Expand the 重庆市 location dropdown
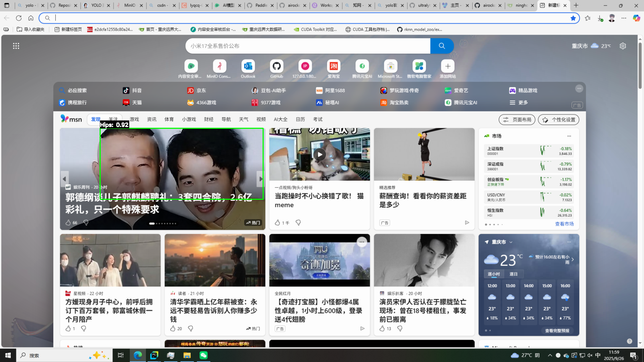Image resolution: width=644 pixels, height=362 pixels. [x=511, y=242]
